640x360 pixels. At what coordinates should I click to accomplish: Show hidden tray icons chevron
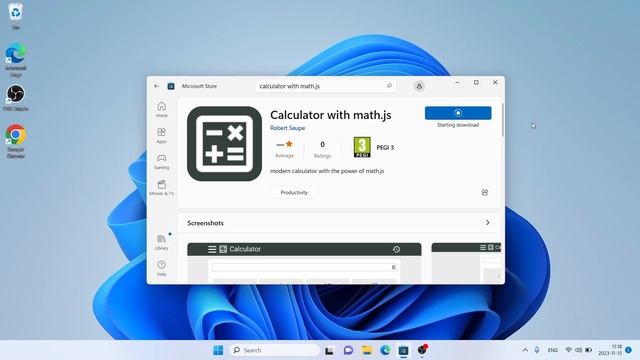pyautogui.click(x=525, y=350)
